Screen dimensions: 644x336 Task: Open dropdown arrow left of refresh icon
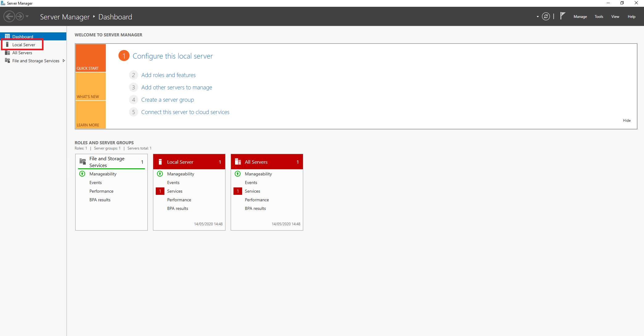click(x=538, y=17)
